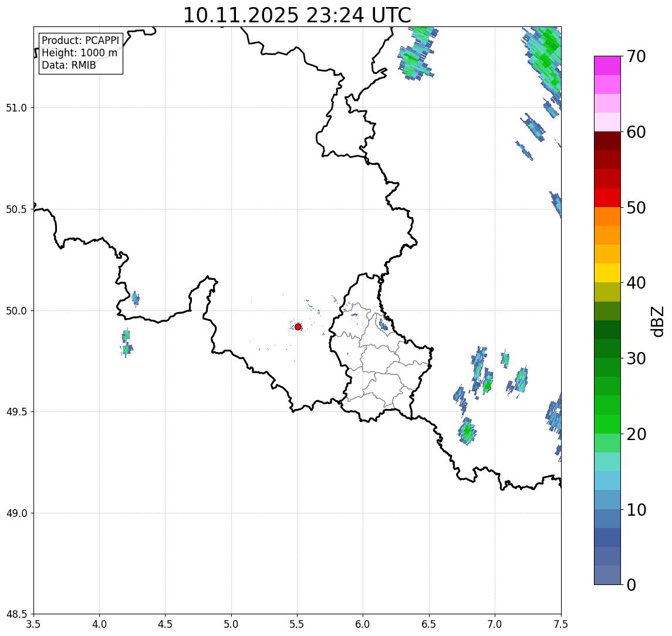This screenshot has height=636, width=672.
Task: Click latitude axis label 49.5
Action: pyautogui.click(x=16, y=412)
